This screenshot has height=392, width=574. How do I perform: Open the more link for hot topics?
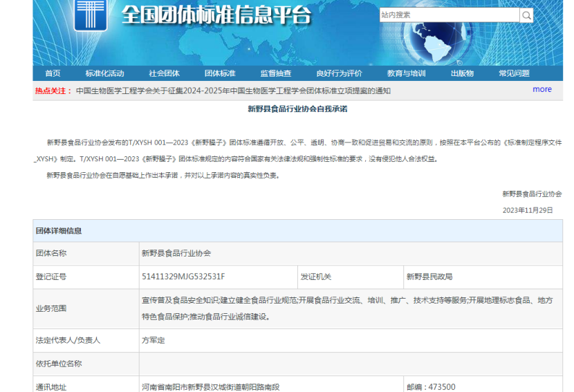tap(542, 89)
